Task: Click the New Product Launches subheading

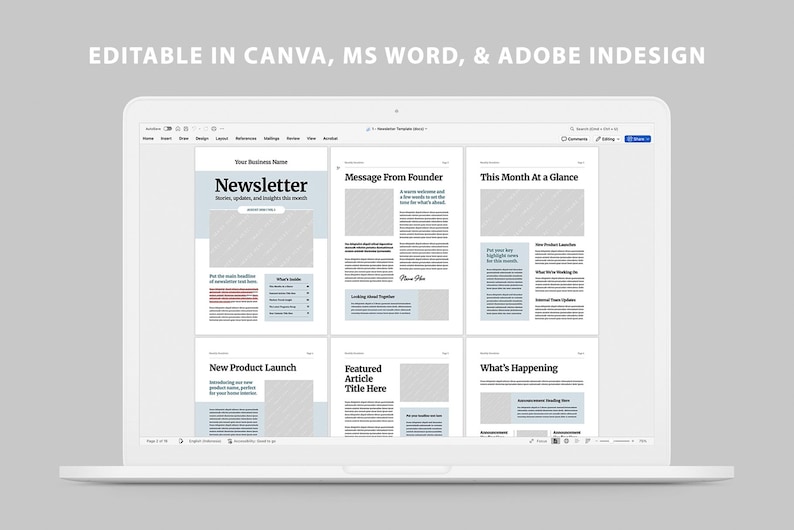Action: (555, 244)
